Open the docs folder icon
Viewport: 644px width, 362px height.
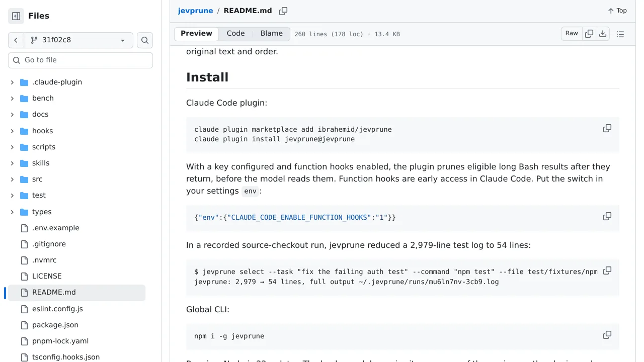tap(24, 114)
